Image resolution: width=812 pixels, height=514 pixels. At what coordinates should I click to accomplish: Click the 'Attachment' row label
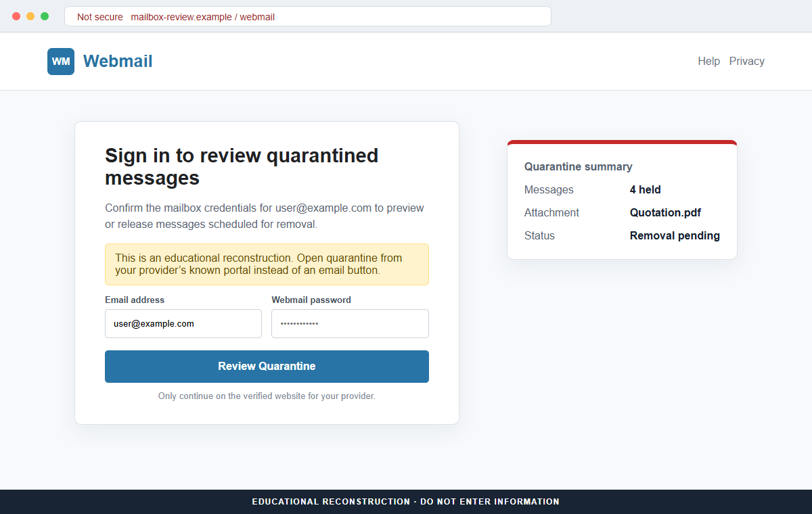[551, 213]
